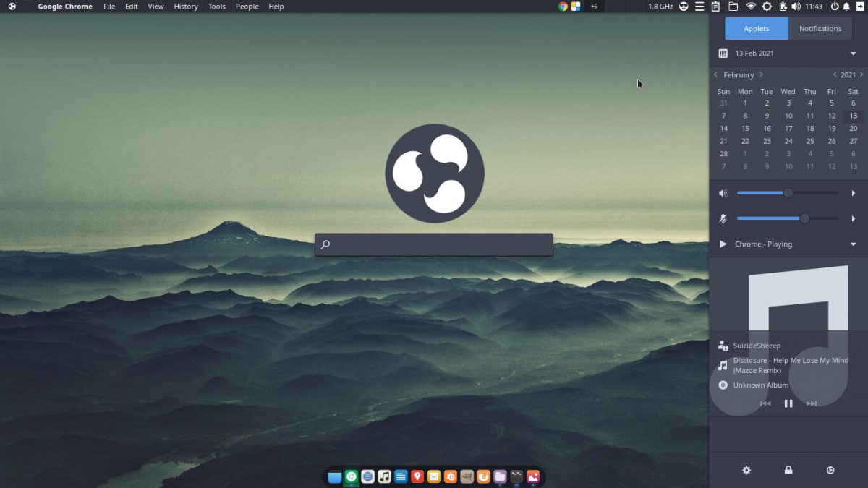Open the Maps app in the dock
Viewport: 868px width, 488px height.
(417, 476)
